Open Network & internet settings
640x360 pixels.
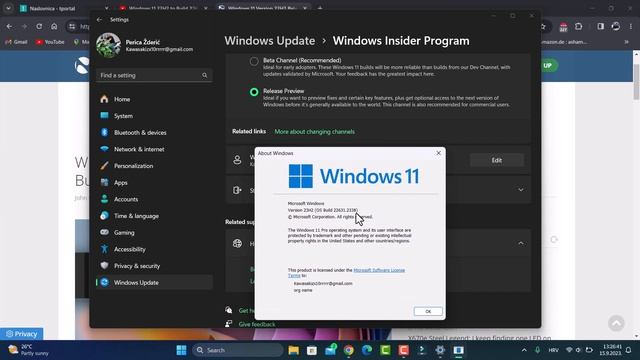click(x=154, y=149)
